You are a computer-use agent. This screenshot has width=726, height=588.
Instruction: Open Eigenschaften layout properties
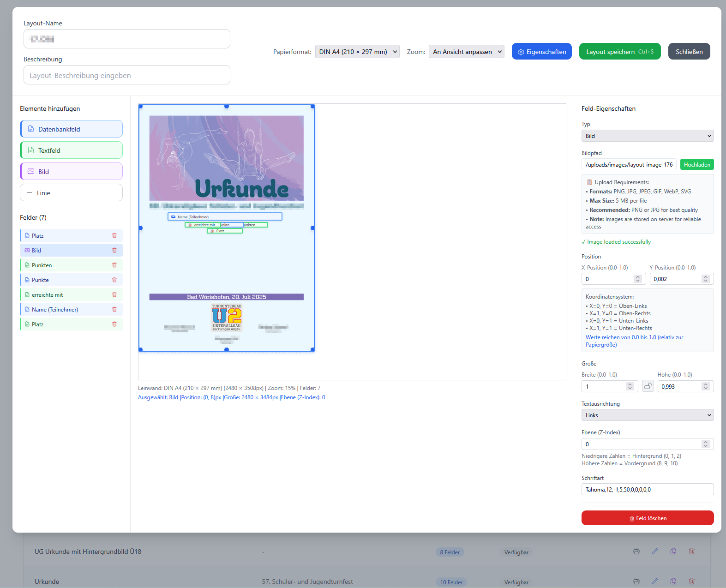click(x=542, y=51)
